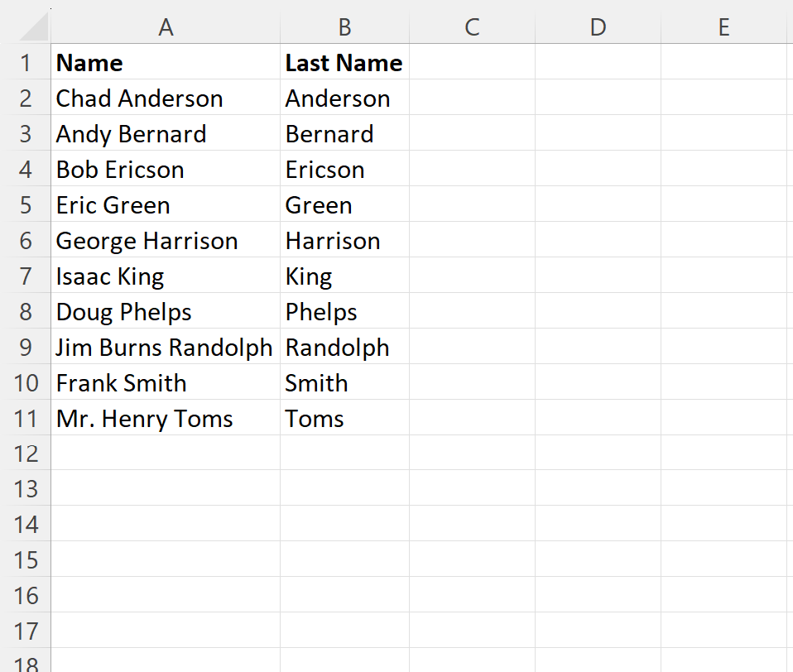Select cell containing Chad Anderson
The height and width of the screenshot is (672, 793).
coord(166,98)
